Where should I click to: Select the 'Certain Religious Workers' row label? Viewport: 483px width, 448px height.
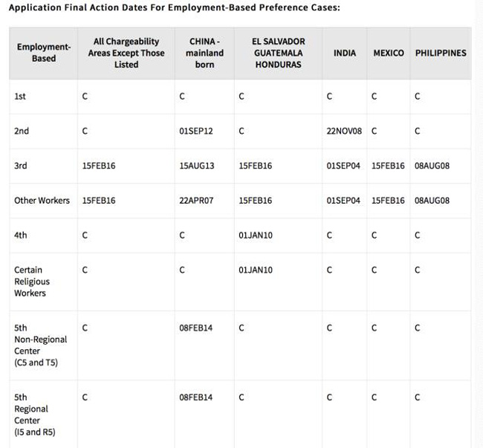pyautogui.click(x=32, y=282)
